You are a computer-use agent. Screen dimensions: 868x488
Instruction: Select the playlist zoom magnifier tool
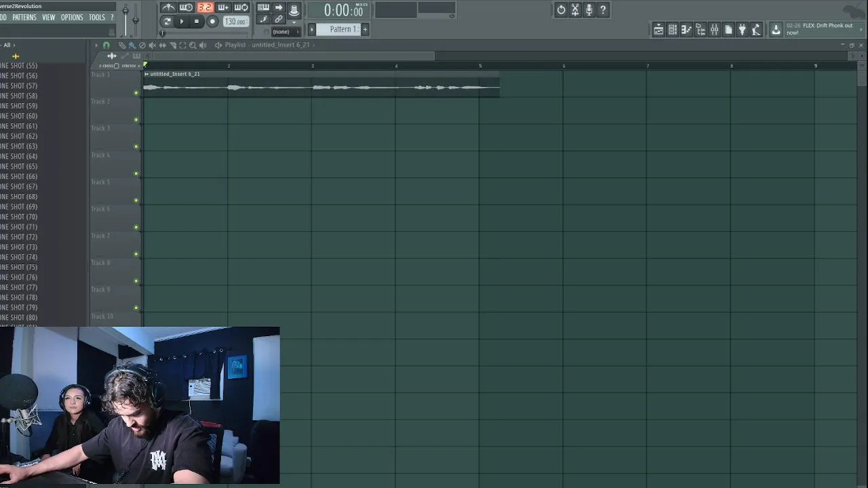[193, 45]
